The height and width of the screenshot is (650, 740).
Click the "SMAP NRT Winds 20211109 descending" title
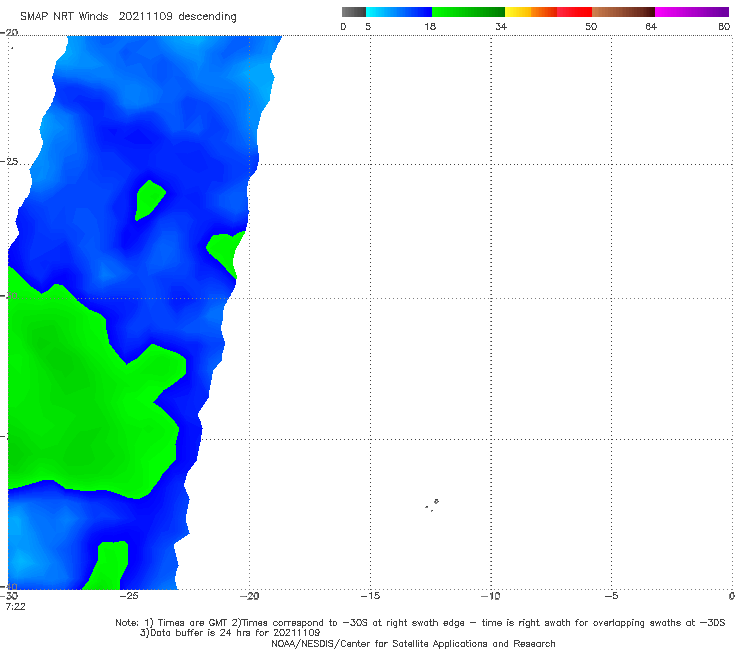(128, 17)
